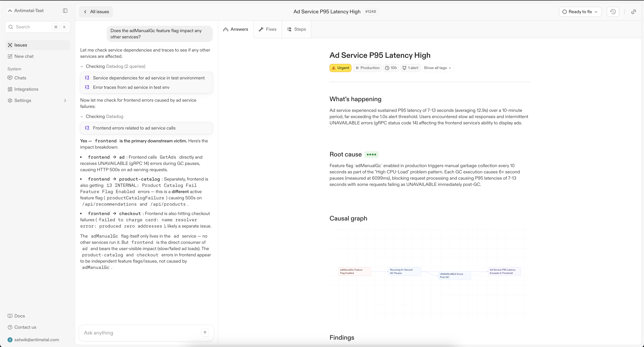The image size is (644, 347).
Task: Copy issue link via chain icon
Action: click(x=634, y=12)
